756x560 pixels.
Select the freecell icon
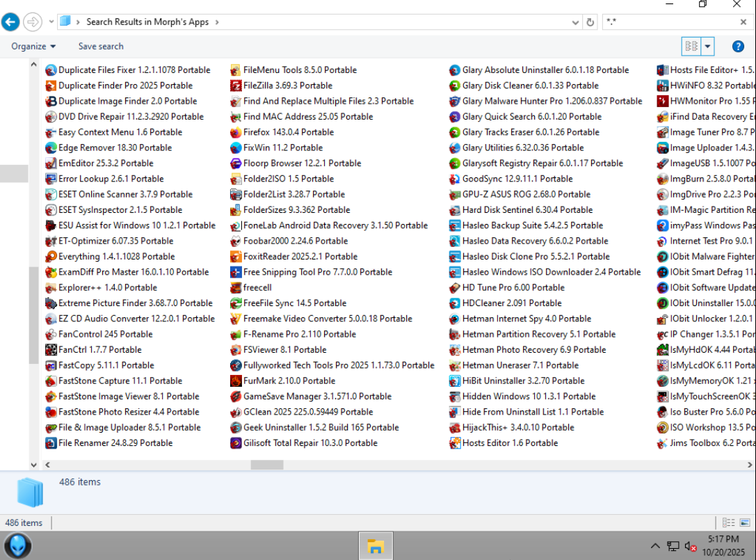pyautogui.click(x=235, y=288)
